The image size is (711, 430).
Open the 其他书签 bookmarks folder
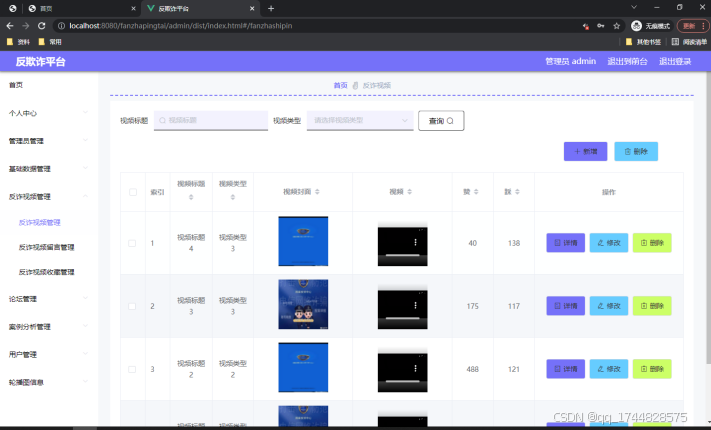643,42
